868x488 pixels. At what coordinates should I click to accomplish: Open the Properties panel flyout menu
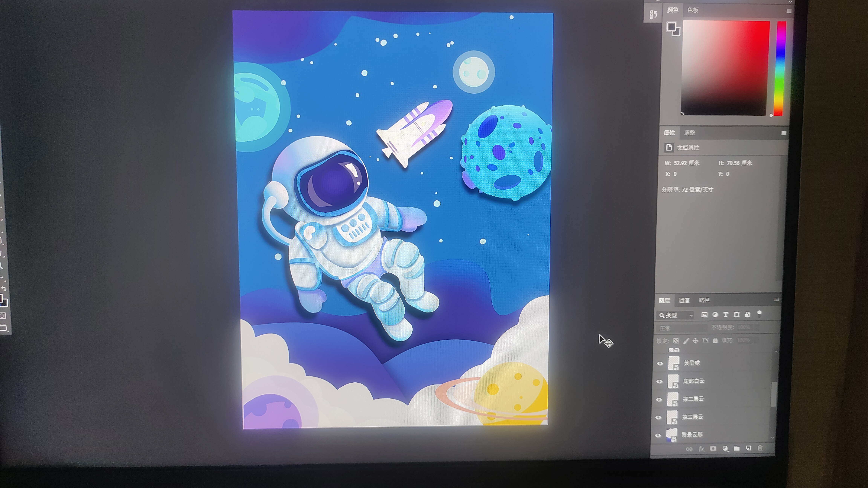[784, 133]
